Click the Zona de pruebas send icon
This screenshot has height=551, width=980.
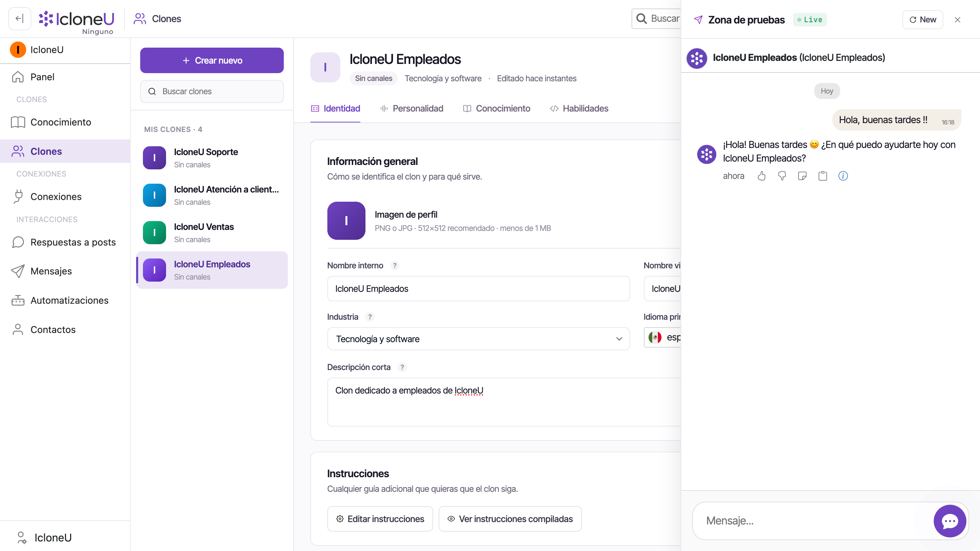pyautogui.click(x=698, y=19)
